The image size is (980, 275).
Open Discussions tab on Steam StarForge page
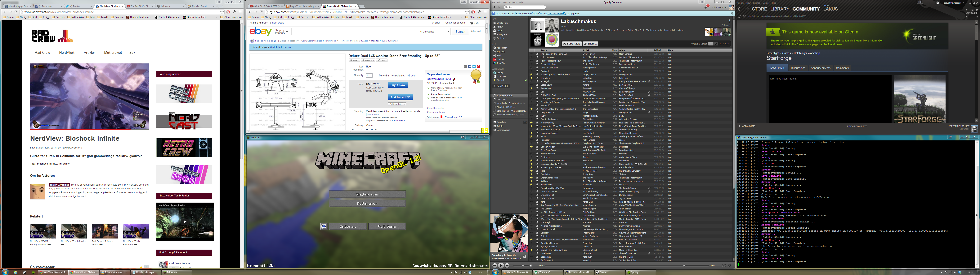click(x=798, y=68)
